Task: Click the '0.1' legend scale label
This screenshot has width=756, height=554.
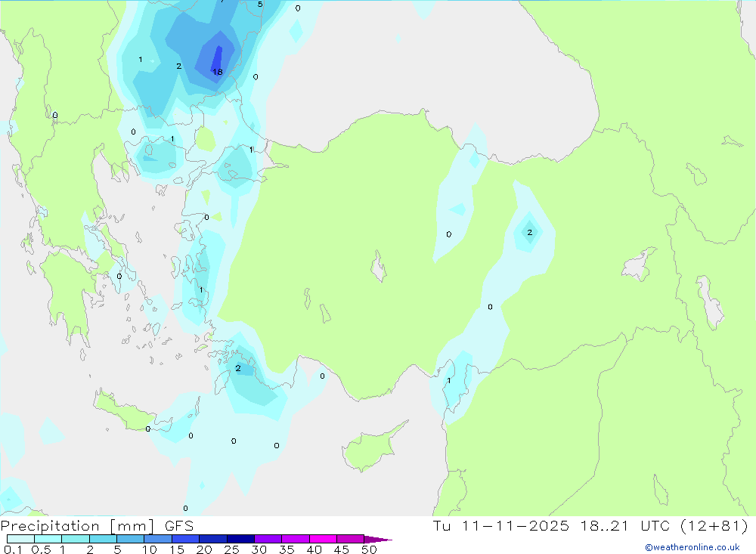Action: click(13, 549)
